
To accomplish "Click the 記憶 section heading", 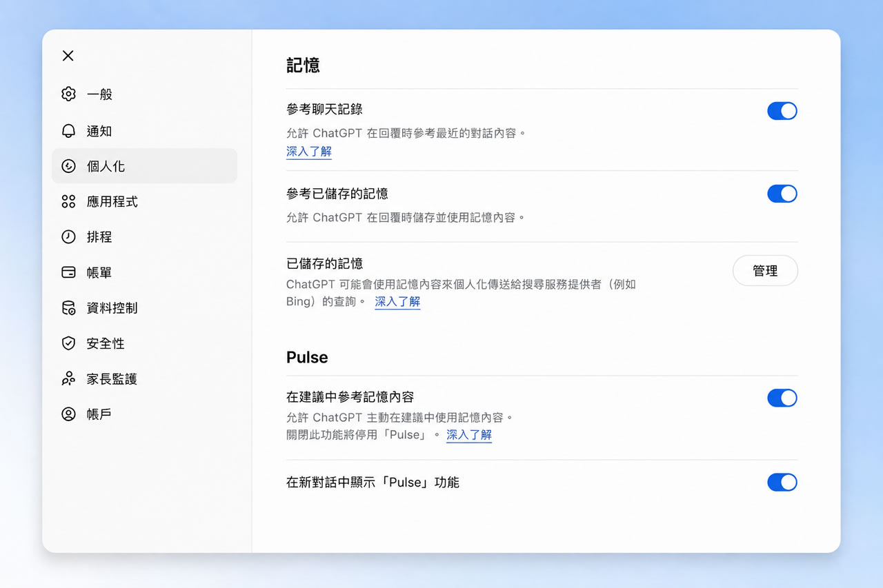I will [x=303, y=65].
